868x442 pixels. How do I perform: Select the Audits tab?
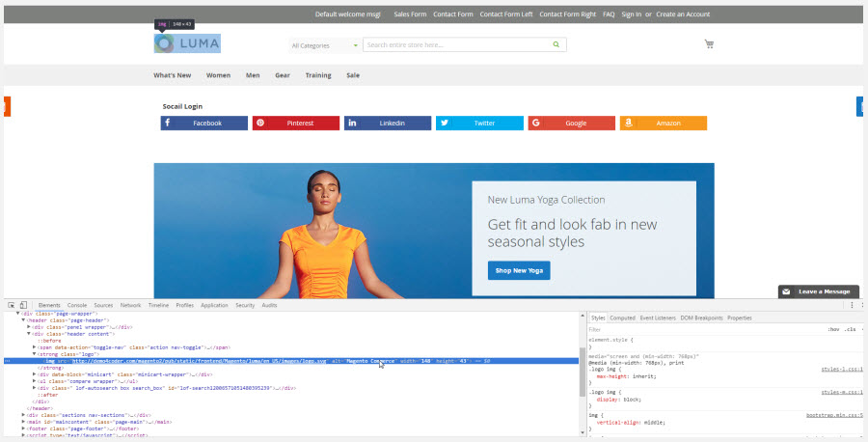(x=270, y=305)
